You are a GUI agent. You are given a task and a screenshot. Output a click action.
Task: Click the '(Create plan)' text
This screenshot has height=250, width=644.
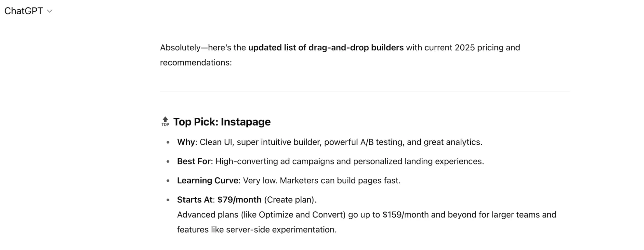290,200
